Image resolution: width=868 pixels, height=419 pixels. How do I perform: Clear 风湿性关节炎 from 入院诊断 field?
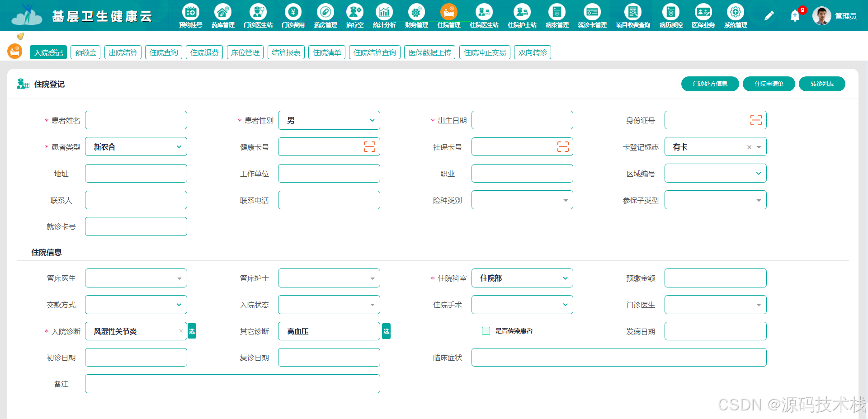point(181,331)
